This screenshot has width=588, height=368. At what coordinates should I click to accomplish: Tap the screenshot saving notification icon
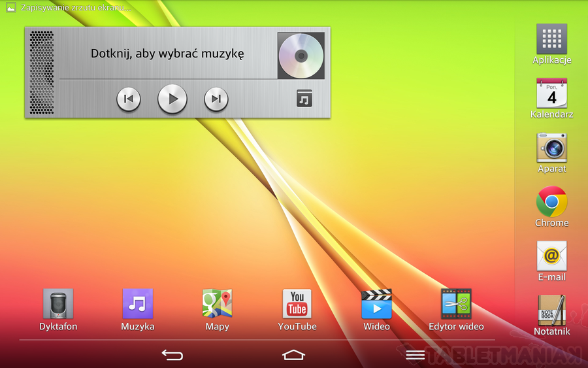point(11,7)
